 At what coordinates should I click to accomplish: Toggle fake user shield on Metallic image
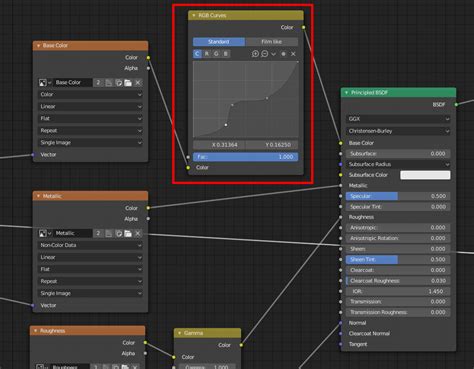point(119,233)
